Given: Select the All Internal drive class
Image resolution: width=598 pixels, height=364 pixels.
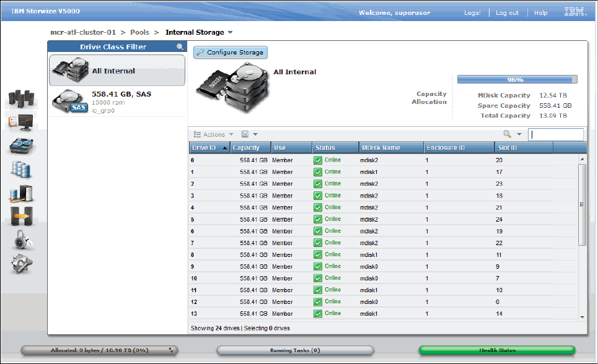Looking at the screenshot, I should coord(117,71).
